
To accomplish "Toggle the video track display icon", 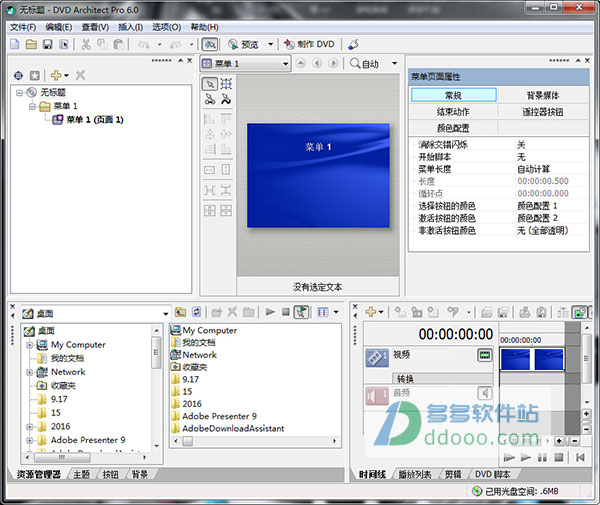I will tap(484, 355).
